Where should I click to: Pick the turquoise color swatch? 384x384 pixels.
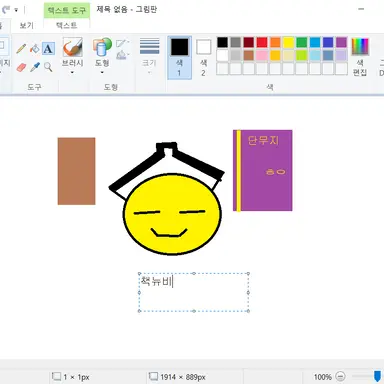pos(315,42)
